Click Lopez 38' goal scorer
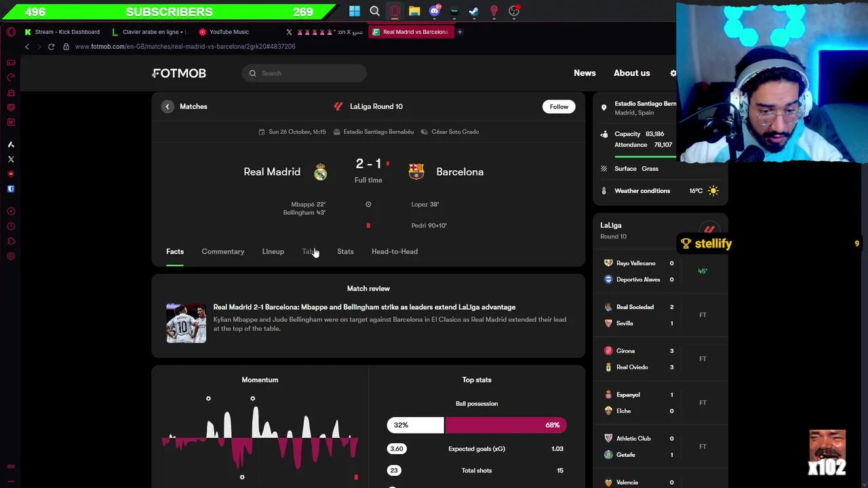The image size is (868, 488). tap(425, 204)
